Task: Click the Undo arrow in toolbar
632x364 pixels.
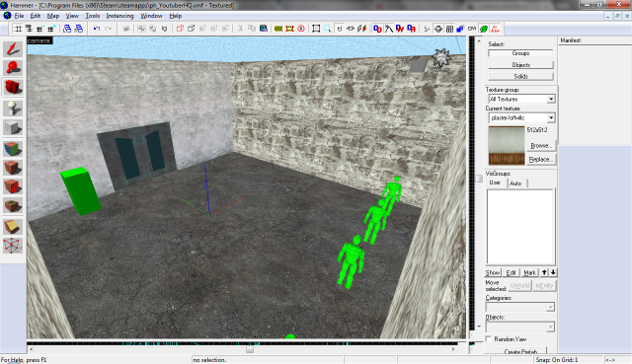Action: coord(97,29)
